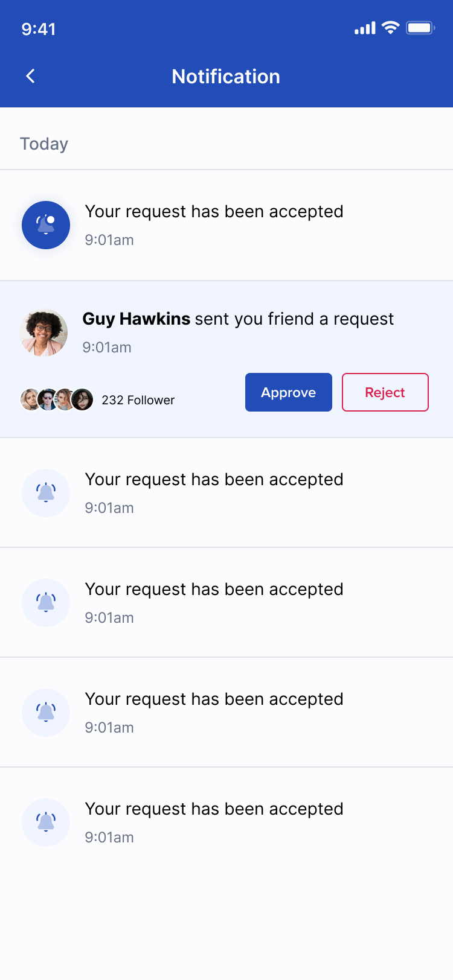Select the Today section header
Viewport: 453px width, 980px height.
44,144
